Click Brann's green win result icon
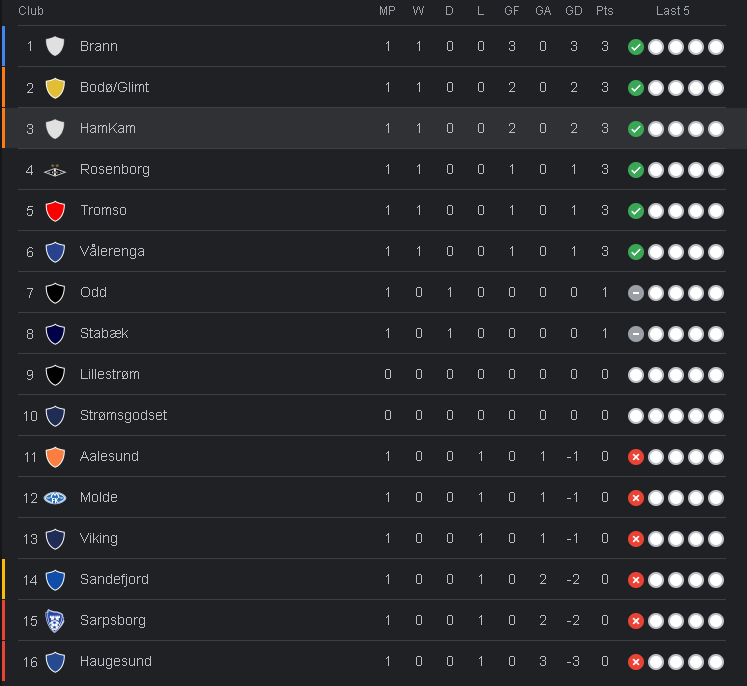Screen dimensions: 747x686 [635, 47]
